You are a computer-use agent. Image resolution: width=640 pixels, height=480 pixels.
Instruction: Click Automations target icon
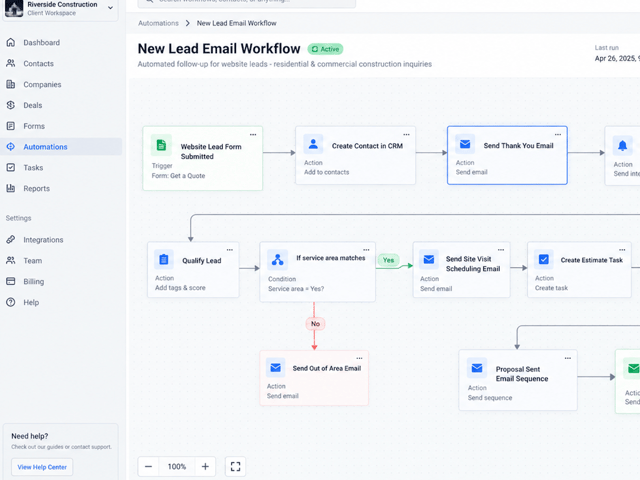pyautogui.click(x=11, y=147)
